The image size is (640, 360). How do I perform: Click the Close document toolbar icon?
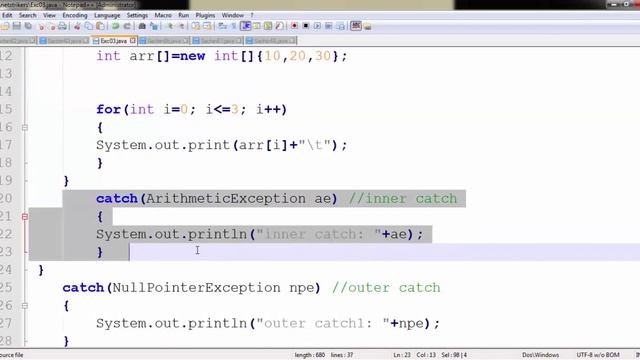[41, 26]
